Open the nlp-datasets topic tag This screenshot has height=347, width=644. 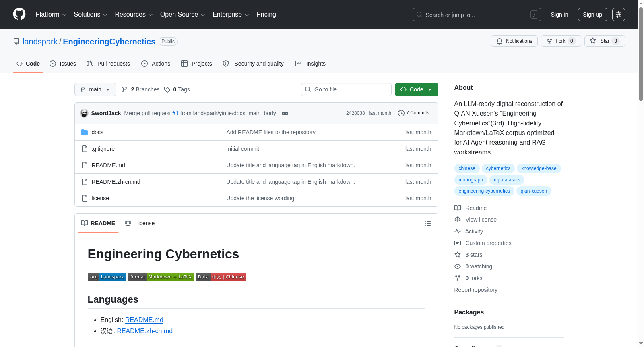tap(507, 180)
